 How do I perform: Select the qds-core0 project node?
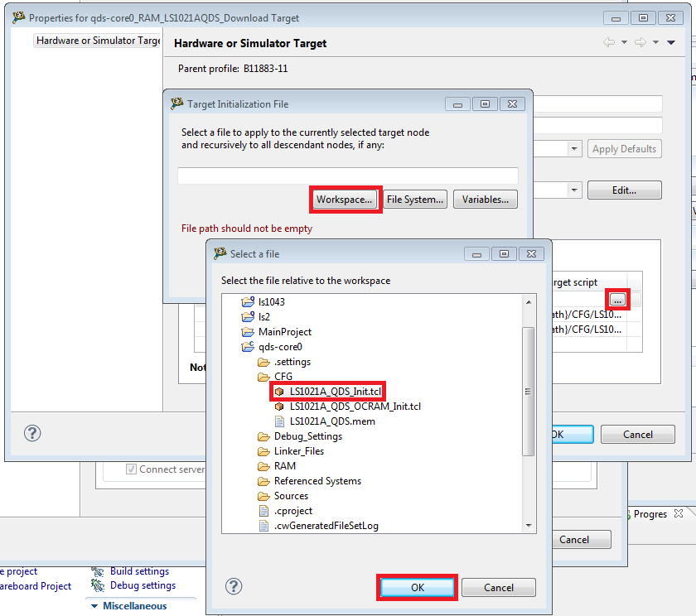tap(280, 347)
